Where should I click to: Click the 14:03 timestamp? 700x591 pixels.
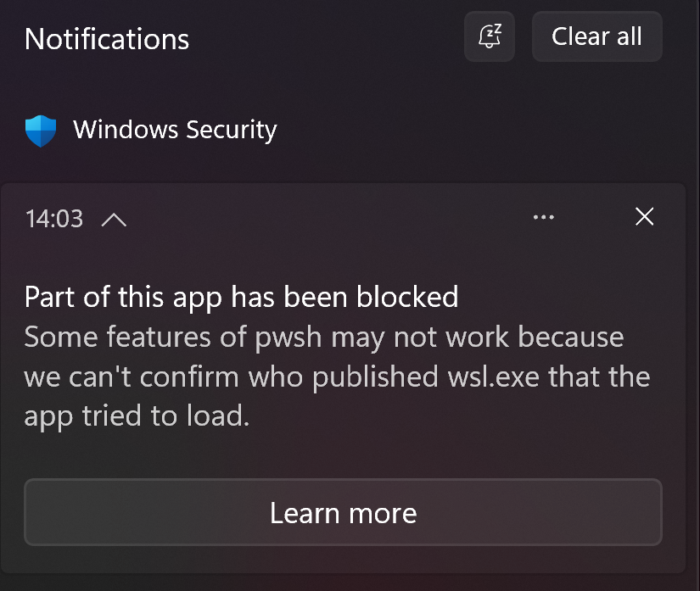point(53,219)
